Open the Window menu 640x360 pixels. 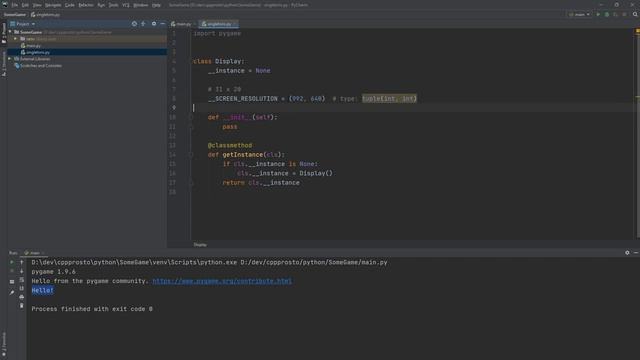click(141, 5)
